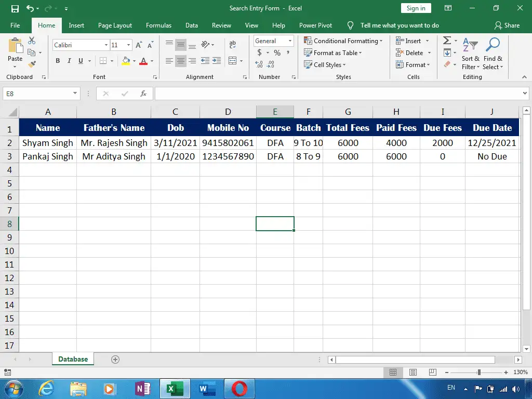Open Merge & Center dropdown arrow

241,61
